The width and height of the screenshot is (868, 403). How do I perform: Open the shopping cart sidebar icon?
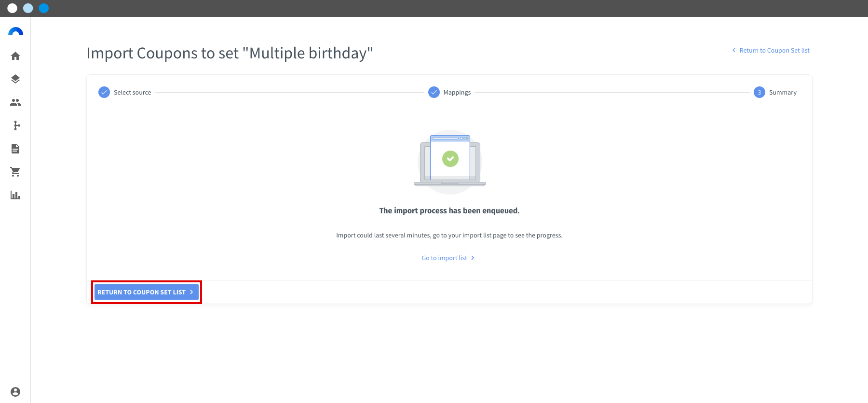(x=15, y=172)
